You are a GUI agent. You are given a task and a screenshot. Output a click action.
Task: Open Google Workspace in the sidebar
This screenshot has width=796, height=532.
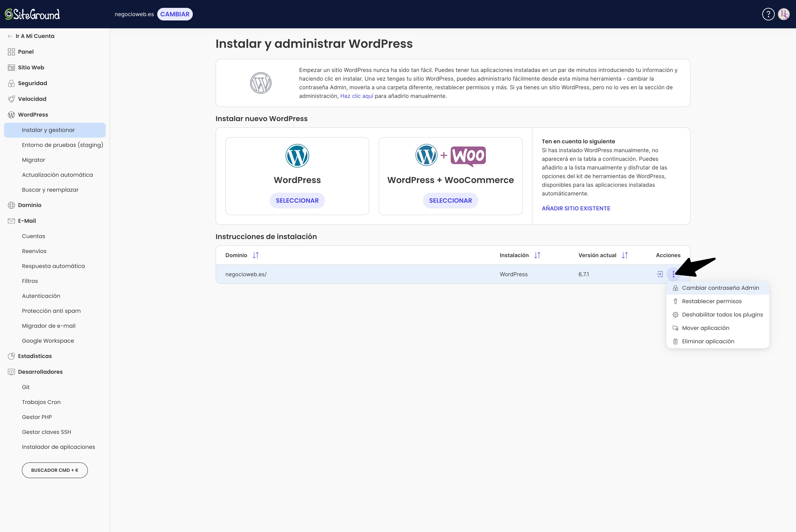coord(48,341)
